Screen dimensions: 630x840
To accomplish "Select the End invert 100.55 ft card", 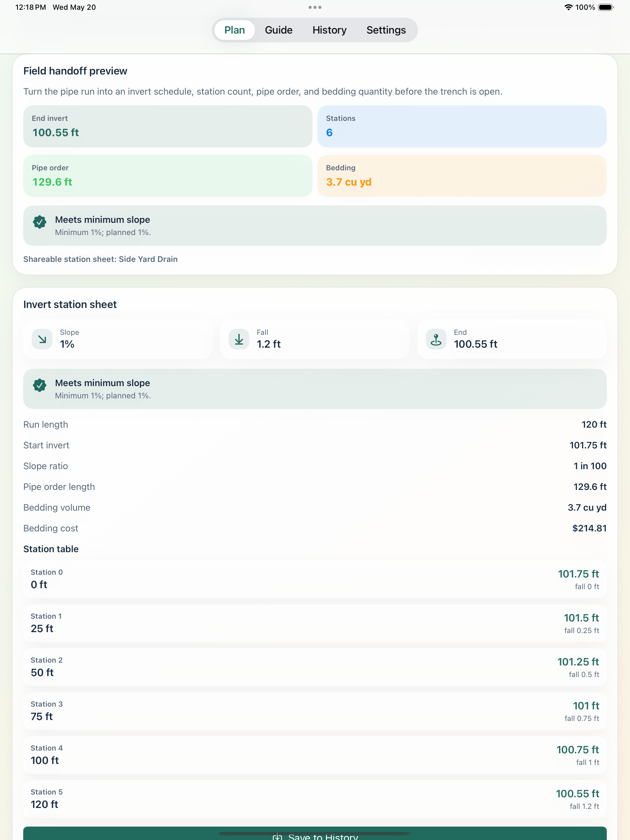I will click(x=168, y=126).
